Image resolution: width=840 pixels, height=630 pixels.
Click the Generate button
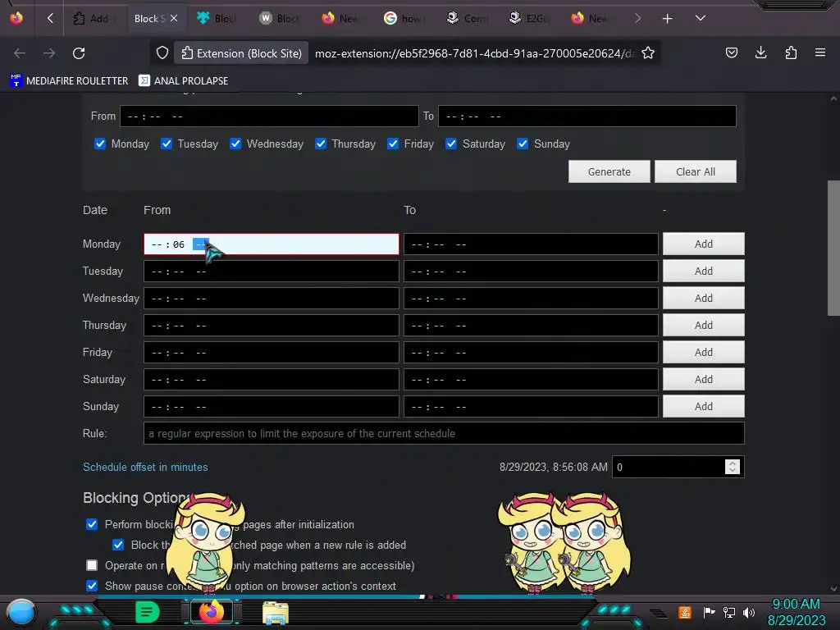(x=609, y=171)
